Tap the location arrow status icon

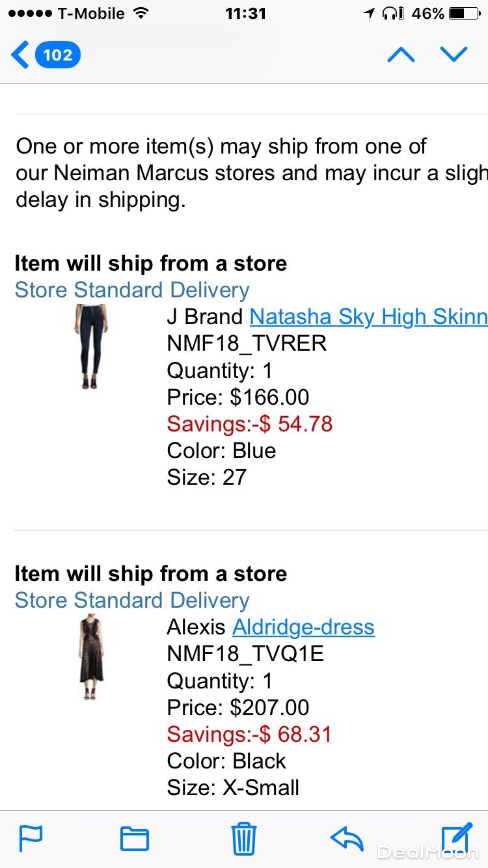(369, 13)
